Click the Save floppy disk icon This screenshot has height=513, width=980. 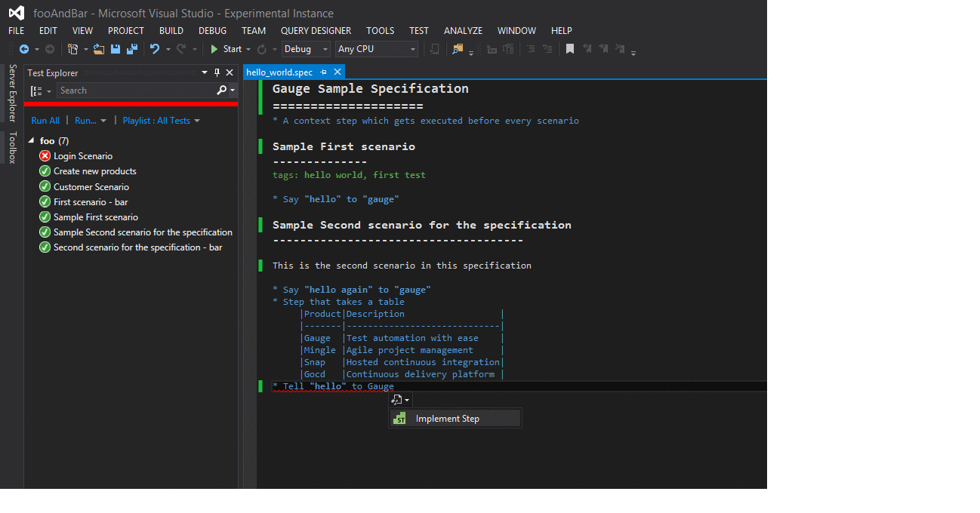116,49
